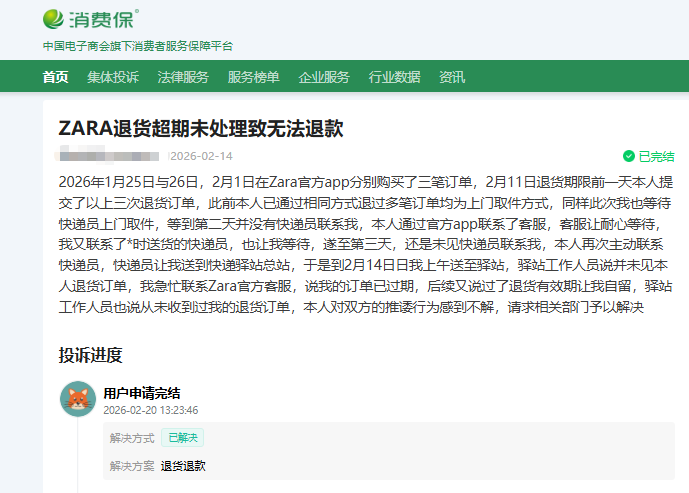Switch to the 服务榜单 tab
Viewport: 689px width, 493px height.
click(x=253, y=77)
